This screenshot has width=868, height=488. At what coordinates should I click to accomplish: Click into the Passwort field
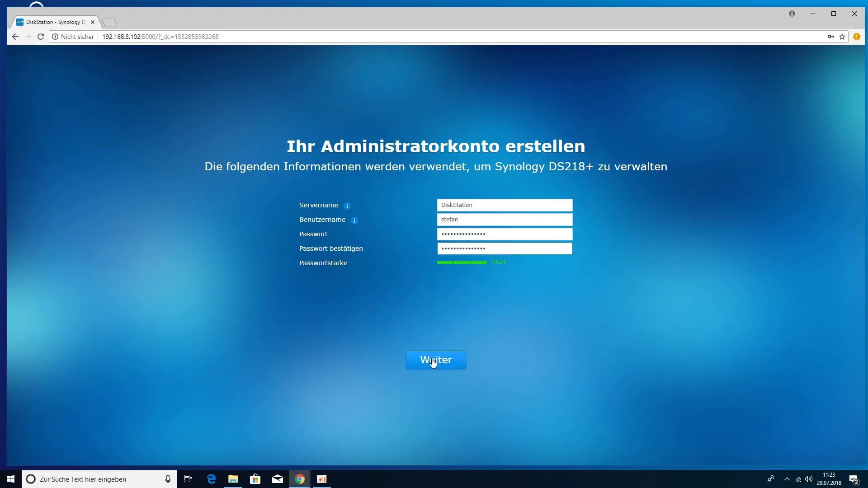[505, 234]
